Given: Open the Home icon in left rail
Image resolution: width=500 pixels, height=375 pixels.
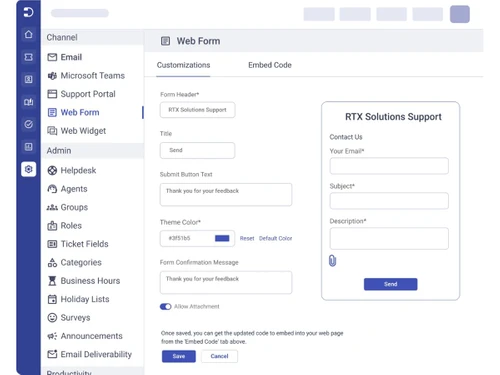Looking at the screenshot, I should [29, 34].
